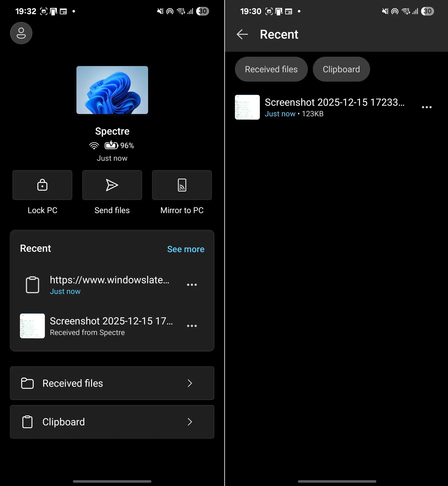Tap the back arrow on the Recent screen
The image size is (448, 486).
click(x=242, y=34)
